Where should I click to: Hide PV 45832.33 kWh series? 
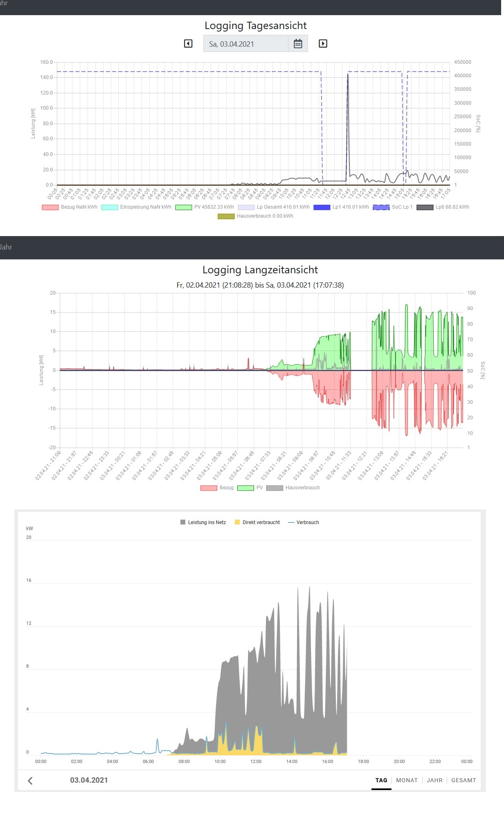[205, 207]
